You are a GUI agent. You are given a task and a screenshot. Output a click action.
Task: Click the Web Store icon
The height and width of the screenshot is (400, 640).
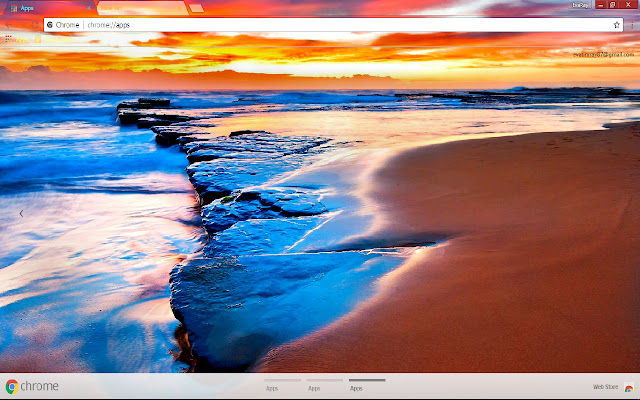click(629, 387)
